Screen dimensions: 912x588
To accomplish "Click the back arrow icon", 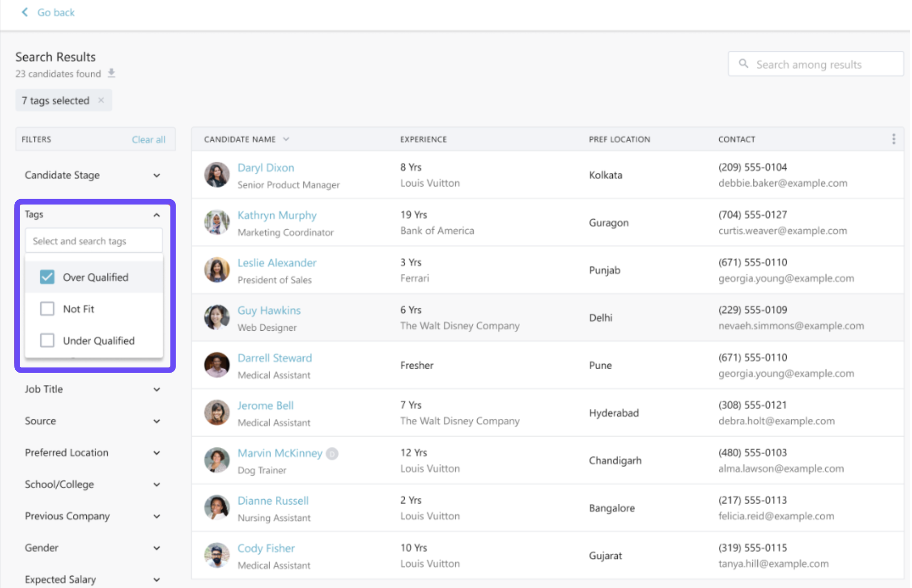I will click(x=25, y=12).
